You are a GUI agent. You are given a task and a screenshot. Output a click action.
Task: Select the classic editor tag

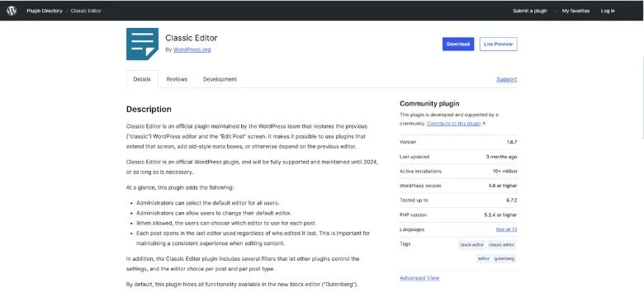(x=501, y=245)
